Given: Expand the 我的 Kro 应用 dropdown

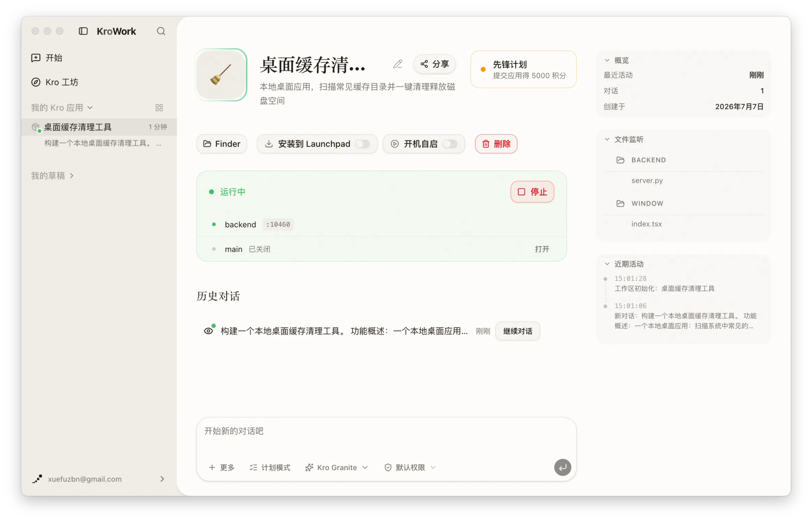Looking at the screenshot, I should (x=62, y=108).
